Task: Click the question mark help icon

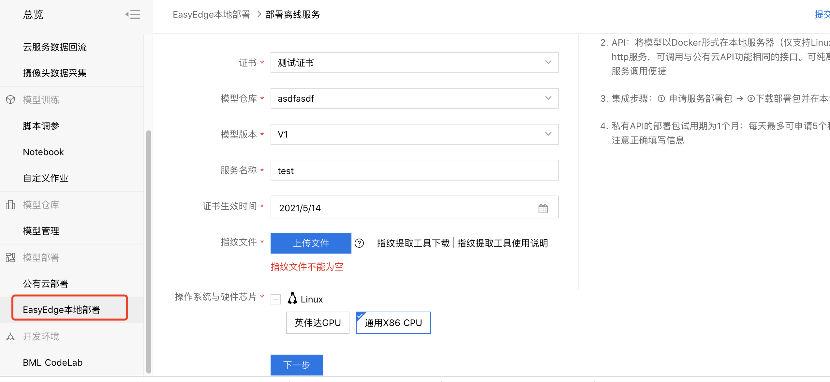Action: pos(359,243)
